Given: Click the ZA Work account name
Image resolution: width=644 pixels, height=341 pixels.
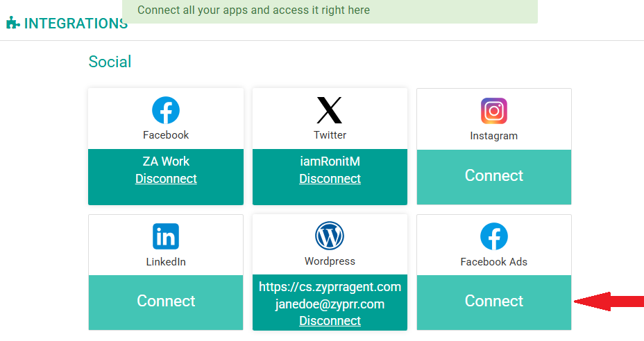Looking at the screenshot, I should (x=166, y=161).
